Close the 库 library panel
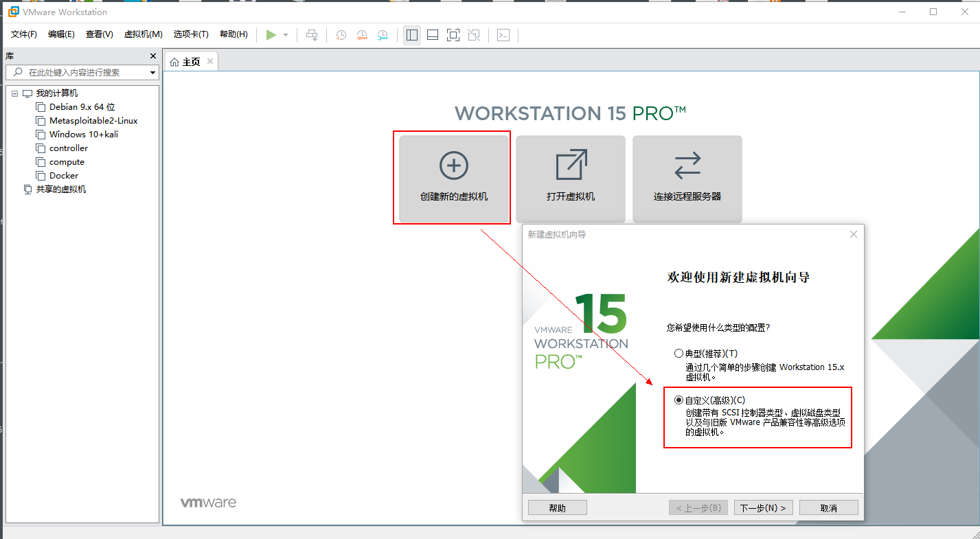 (153, 56)
